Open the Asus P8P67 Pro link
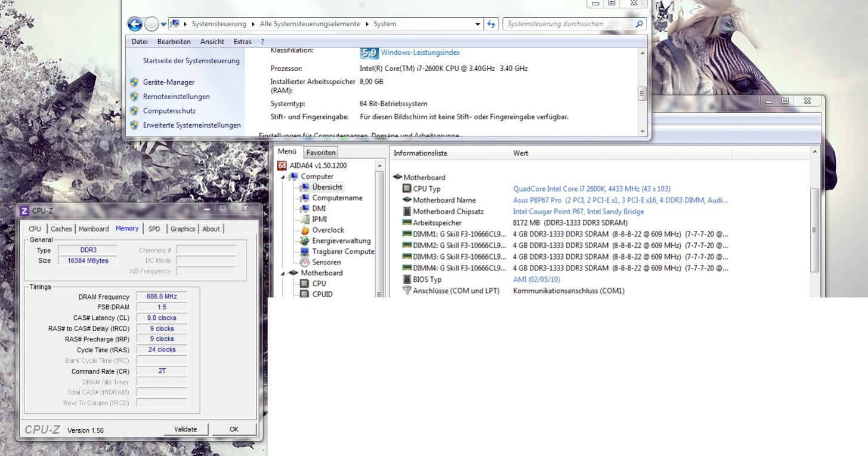Image resolution: width=868 pixels, height=456 pixels. coord(620,200)
